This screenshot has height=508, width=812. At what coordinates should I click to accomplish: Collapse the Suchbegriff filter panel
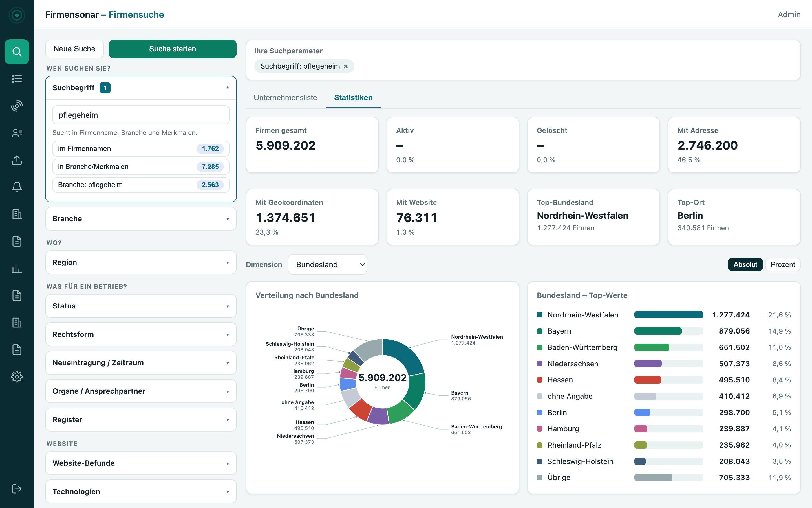[x=141, y=88]
